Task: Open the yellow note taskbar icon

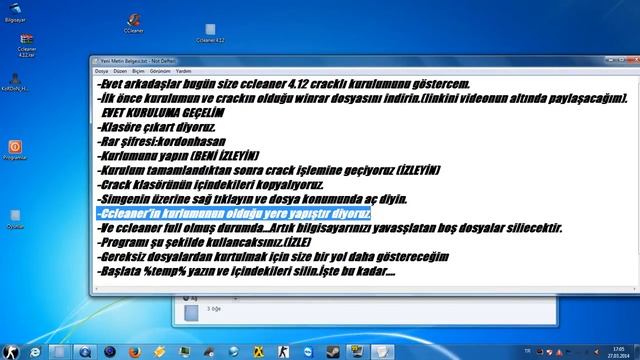Action: pos(159,352)
